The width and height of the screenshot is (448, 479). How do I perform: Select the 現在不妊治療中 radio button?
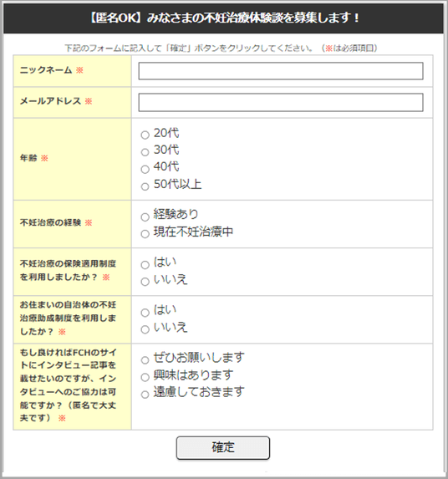point(145,234)
